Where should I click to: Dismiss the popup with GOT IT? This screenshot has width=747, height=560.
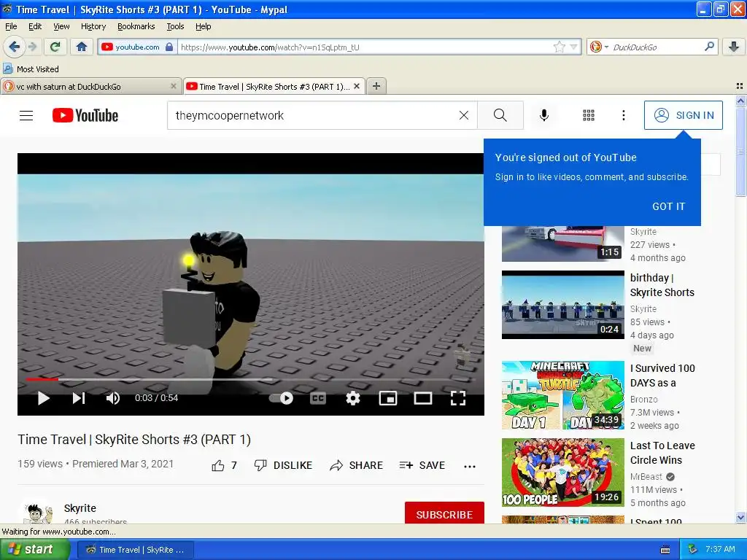point(668,206)
